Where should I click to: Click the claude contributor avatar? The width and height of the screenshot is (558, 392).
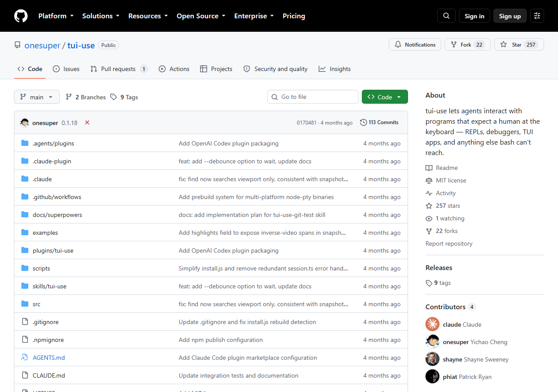(432, 324)
